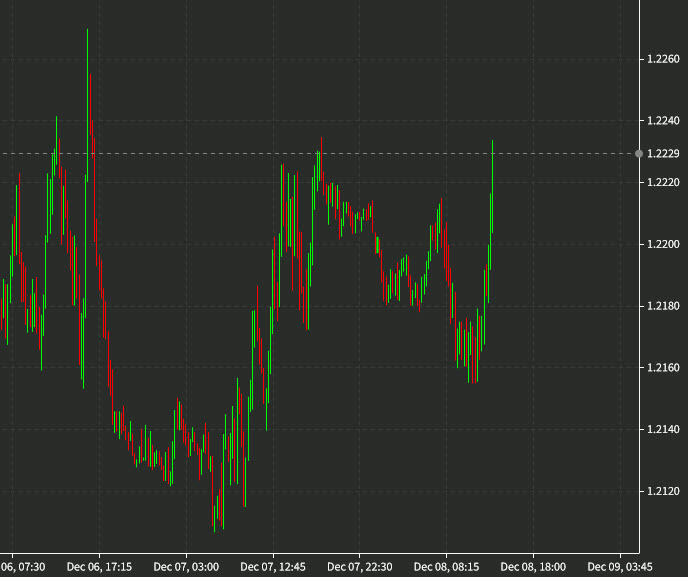The height and width of the screenshot is (577, 688).
Task: Click the 1.2260 price axis label
Action: click(663, 59)
